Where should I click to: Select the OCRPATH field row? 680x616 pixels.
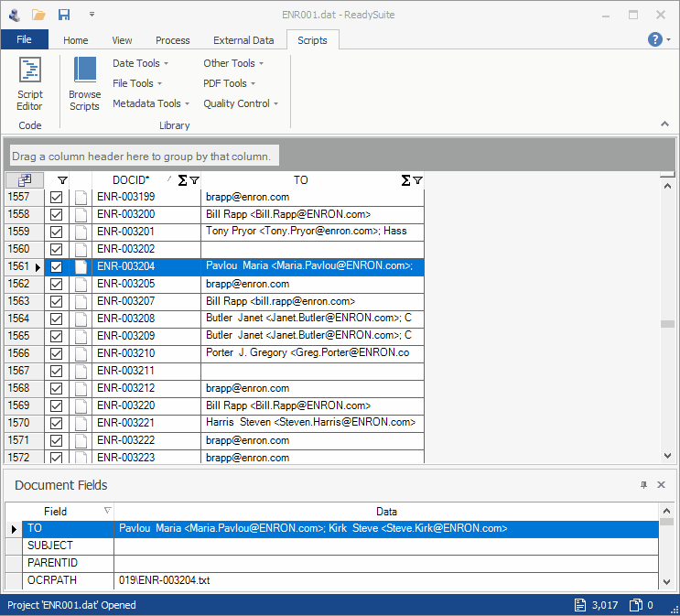[x=331, y=580]
